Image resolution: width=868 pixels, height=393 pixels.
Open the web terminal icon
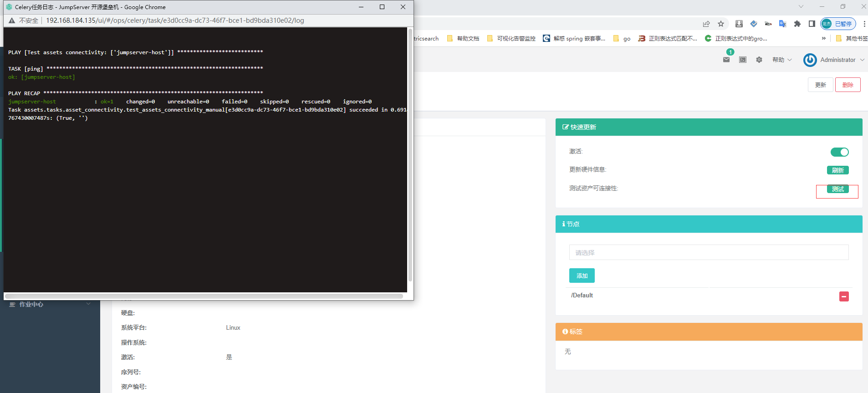(x=743, y=60)
